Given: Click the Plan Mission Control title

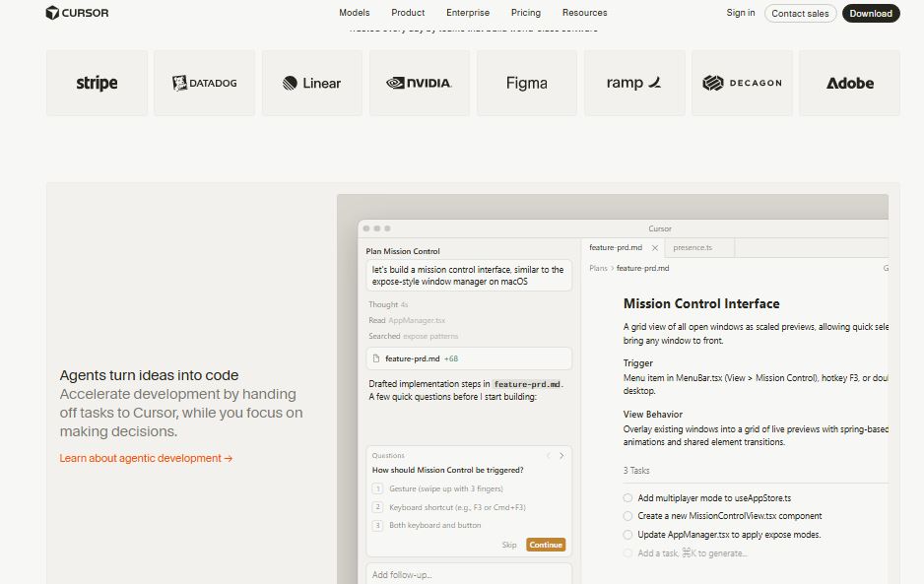Looking at the screenshot, I should coord(403,251).
